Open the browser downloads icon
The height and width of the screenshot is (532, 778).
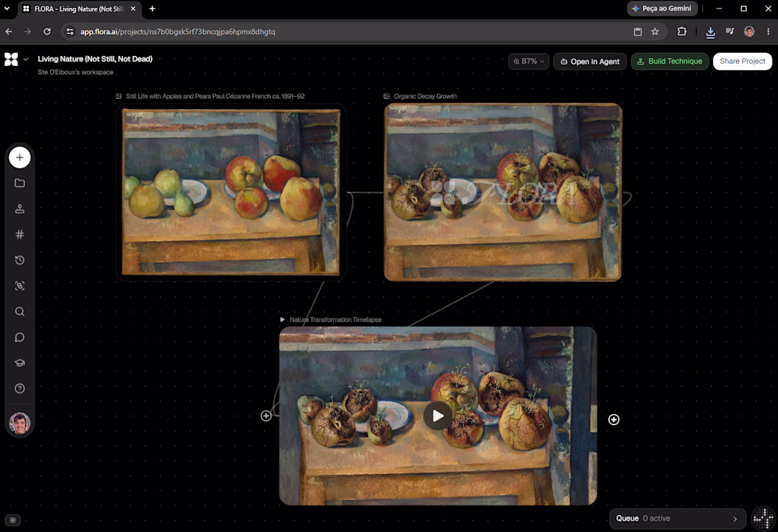point(711,32)
